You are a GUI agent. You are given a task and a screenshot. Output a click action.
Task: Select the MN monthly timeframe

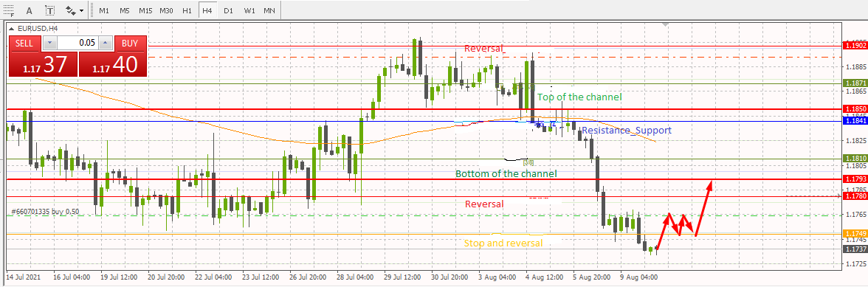pos(269,10)
